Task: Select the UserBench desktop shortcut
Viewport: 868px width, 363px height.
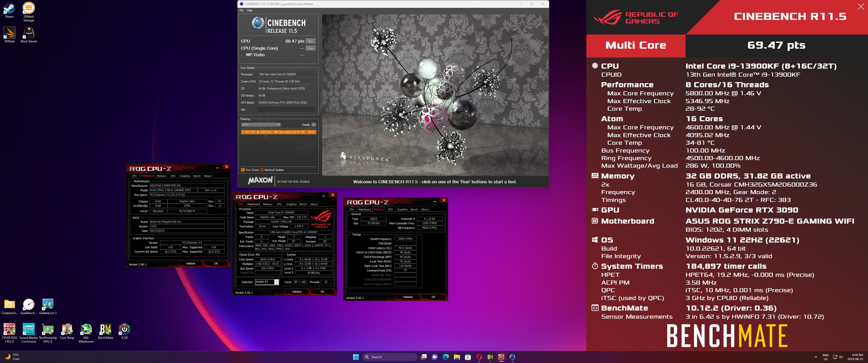Action: point(29,307)
